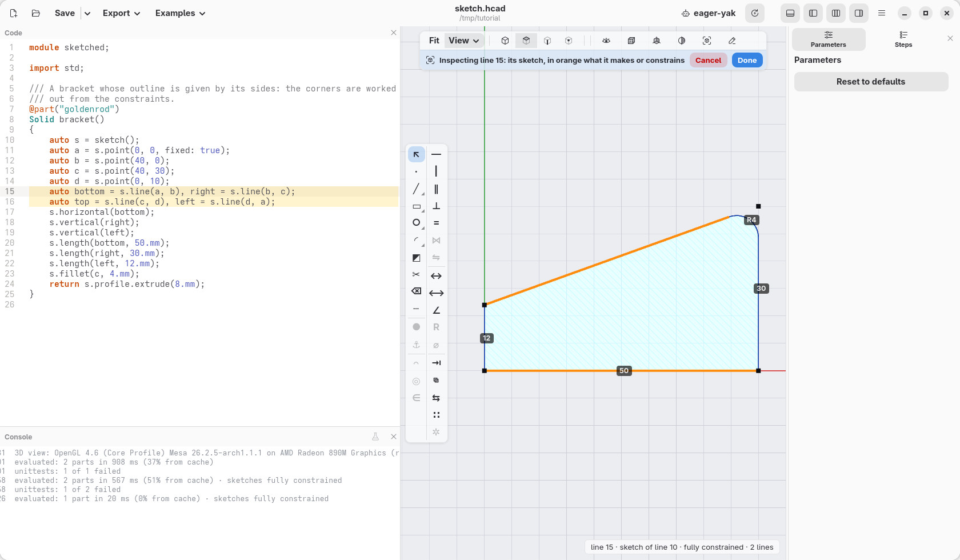
Task: Open a new file with the document icon
Action: coord(14,13)
